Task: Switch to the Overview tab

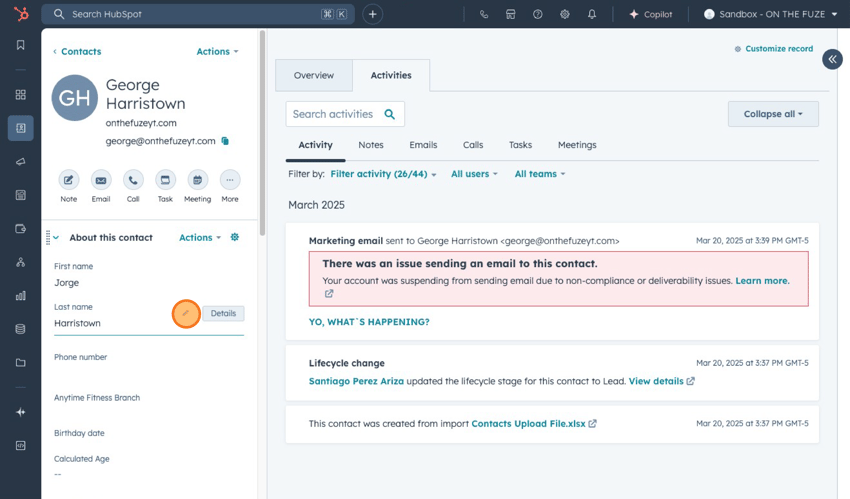Action: click(x=314, y=75)
